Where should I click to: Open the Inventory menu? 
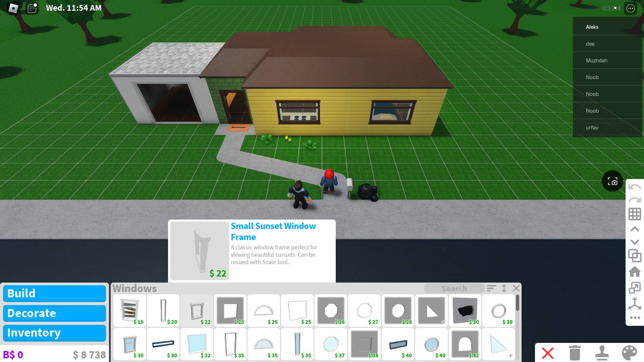point(54,333)
